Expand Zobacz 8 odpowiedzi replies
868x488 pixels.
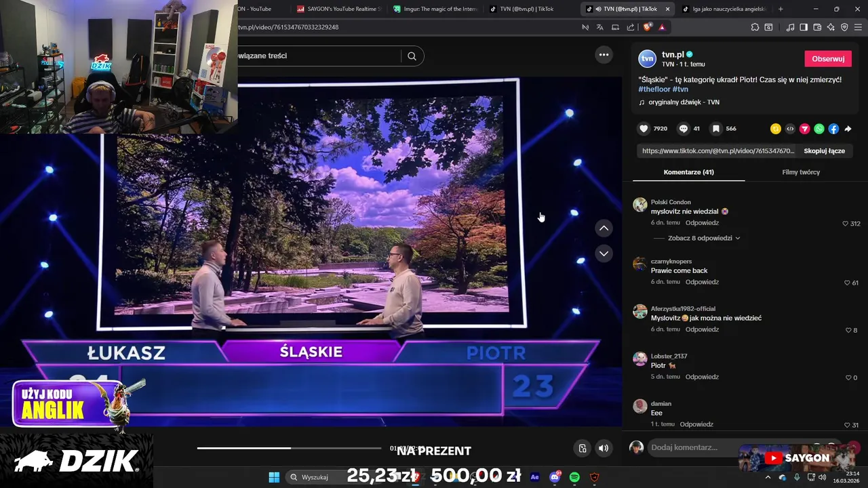[x=704, y=239]
